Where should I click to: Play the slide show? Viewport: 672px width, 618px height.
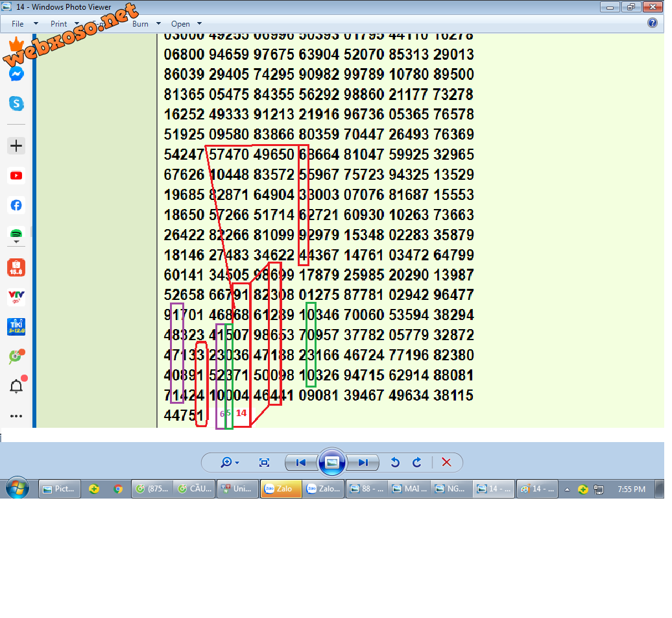(332, 462)
